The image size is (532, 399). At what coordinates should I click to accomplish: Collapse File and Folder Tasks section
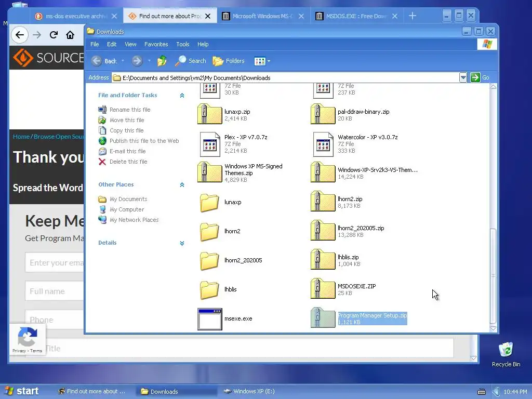coord(182,96)
